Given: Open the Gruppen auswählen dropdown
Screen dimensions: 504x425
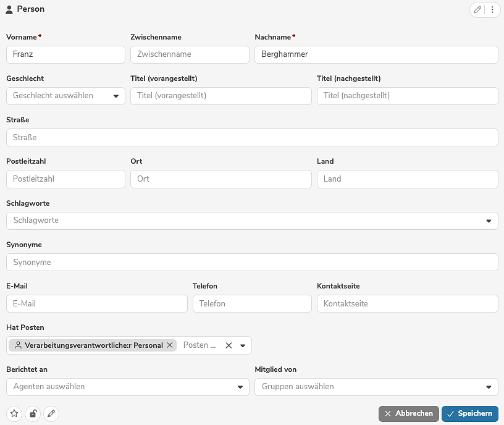Looking at the screenshot, I should coord(489,387).
